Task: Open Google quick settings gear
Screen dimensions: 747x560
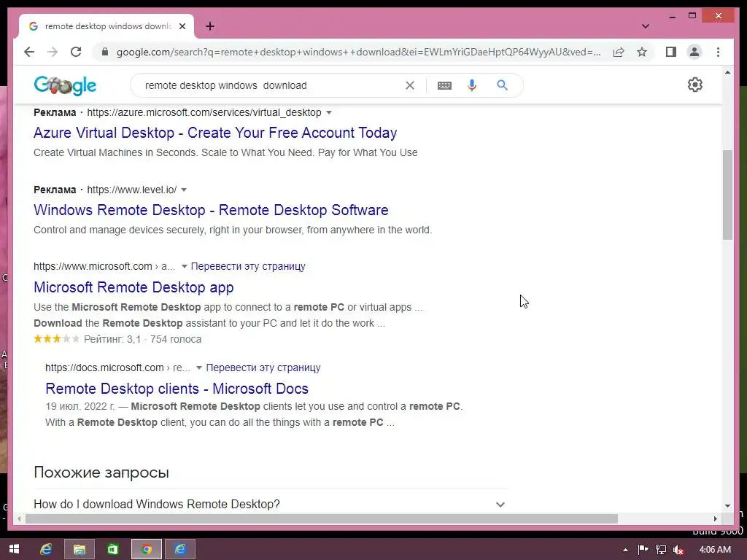Action: click(695, 85)
